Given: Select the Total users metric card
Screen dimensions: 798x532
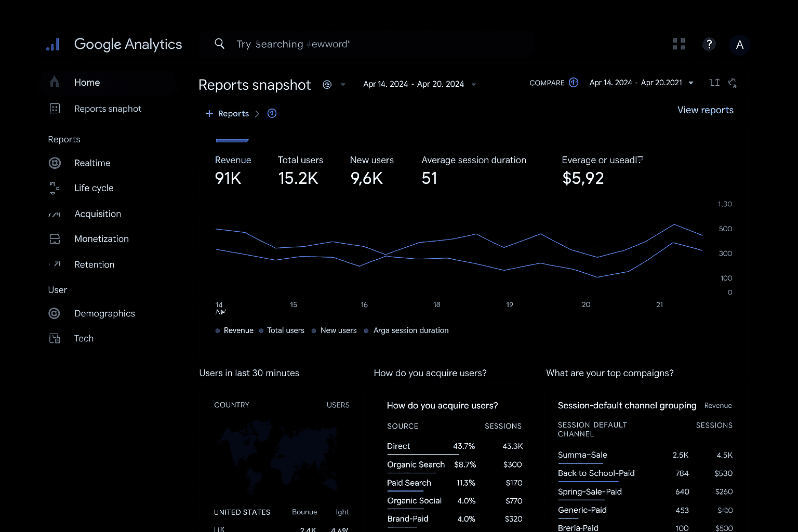Looking at the screenshot, I should pyautogui.click(x=300, y=171).
